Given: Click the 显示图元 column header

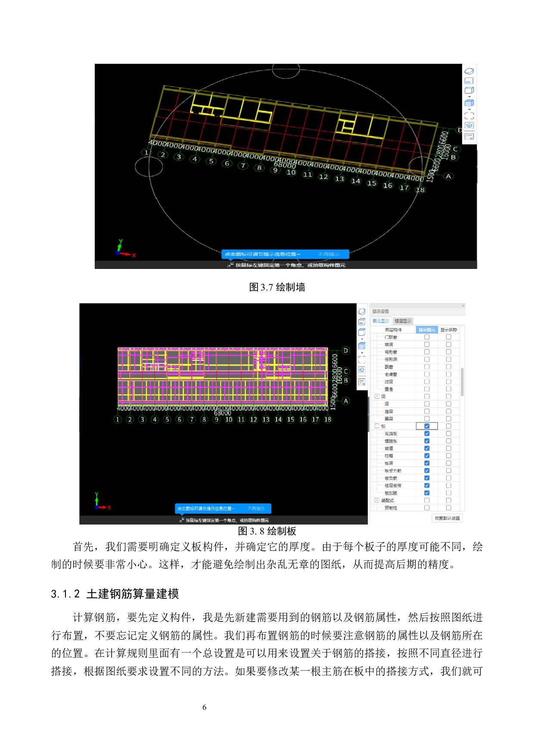Looking at the screenshot, I should tap(427, 330).
